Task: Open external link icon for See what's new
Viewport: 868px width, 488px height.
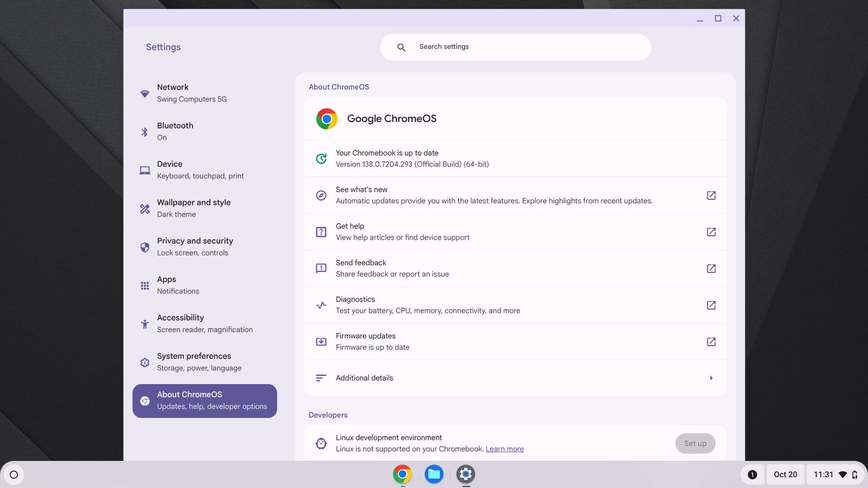Action: tap(711, 195)
